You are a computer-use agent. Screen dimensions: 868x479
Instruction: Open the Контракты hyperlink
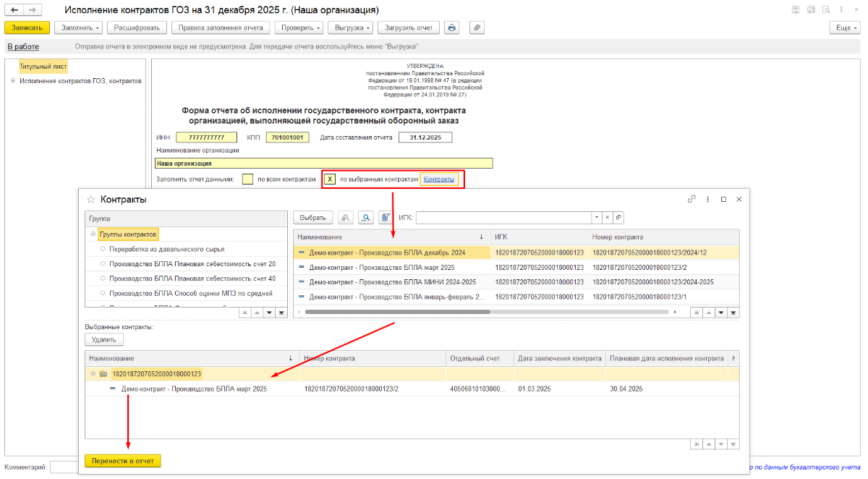point(439,179)
